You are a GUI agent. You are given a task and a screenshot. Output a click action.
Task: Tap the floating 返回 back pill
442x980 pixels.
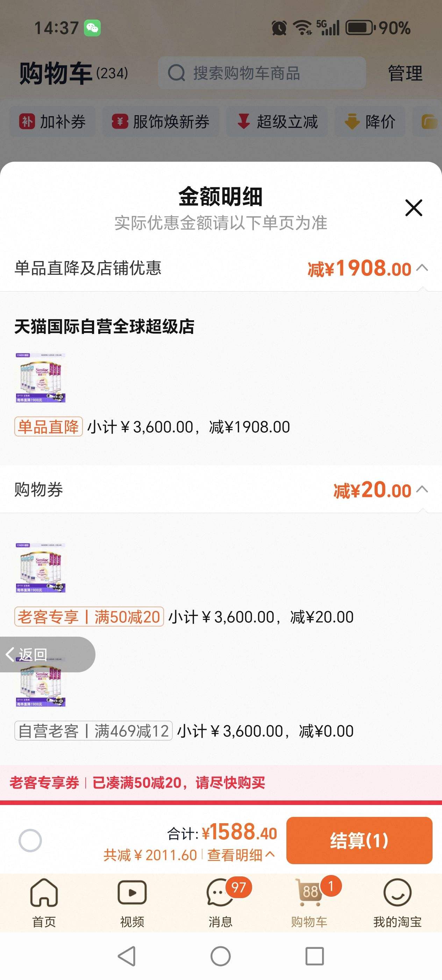34,654
